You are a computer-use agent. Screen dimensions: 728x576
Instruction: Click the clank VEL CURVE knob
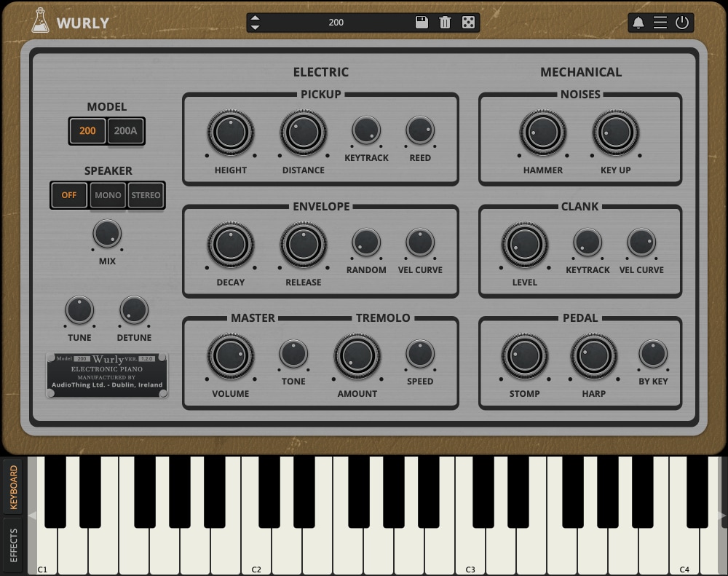(641, 242)
